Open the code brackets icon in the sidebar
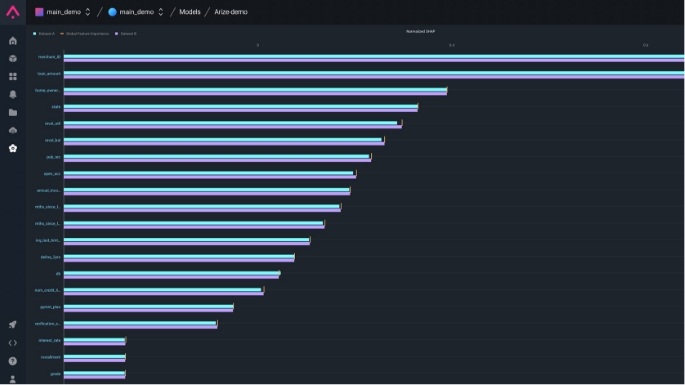The width and height of the screenshot is (685, 385). point(13,343)
